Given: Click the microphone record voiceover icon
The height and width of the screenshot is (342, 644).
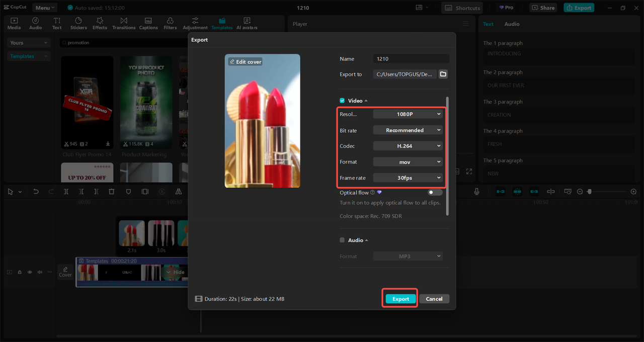Looking at the screenshot, I should (x=476, y=192).
